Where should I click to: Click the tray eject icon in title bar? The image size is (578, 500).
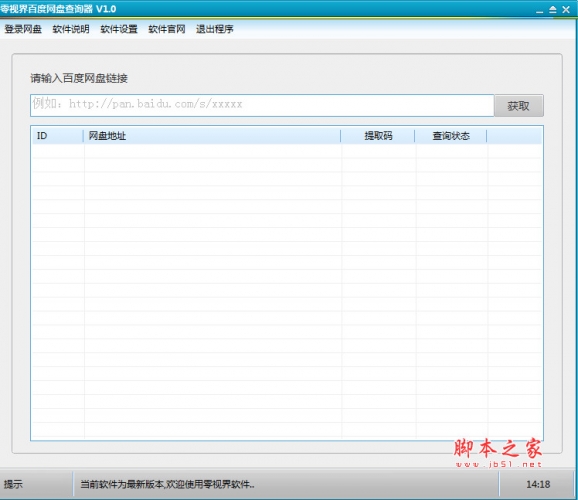[x=553, y=10]
